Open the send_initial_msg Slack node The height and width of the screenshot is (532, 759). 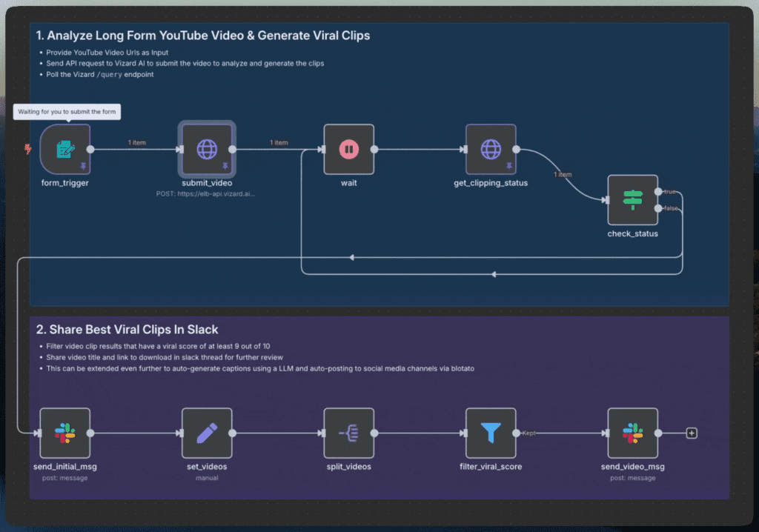(x=64, y=433)
